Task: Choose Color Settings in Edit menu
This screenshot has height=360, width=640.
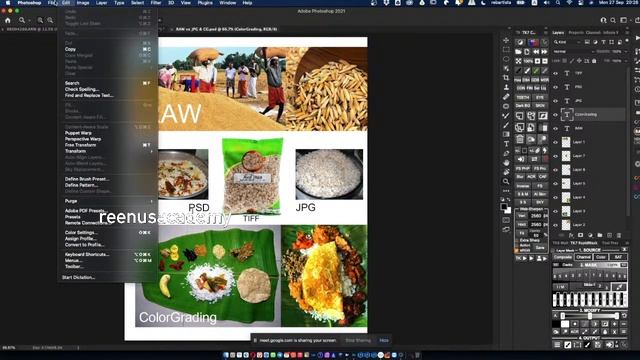Action: [108, 233]
